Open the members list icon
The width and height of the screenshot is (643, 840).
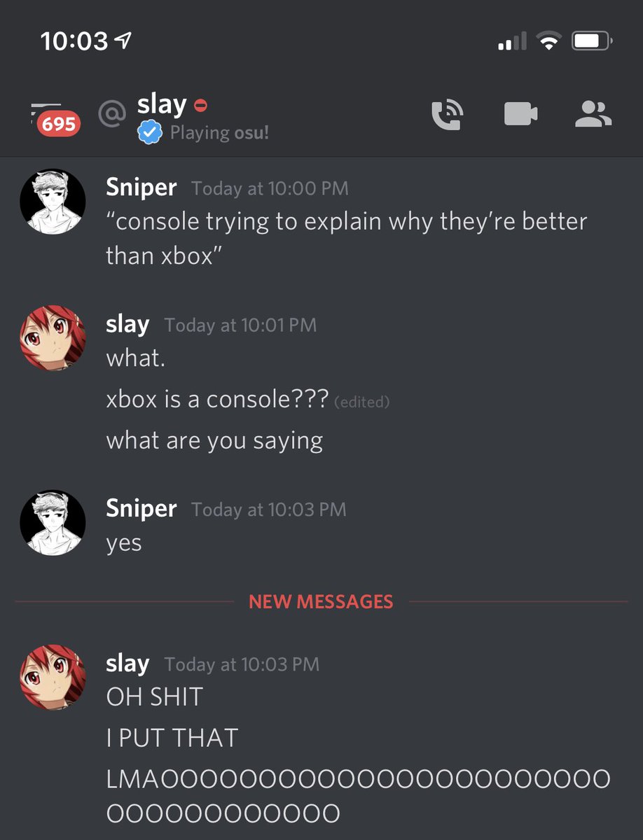click(x=593, y=113)
